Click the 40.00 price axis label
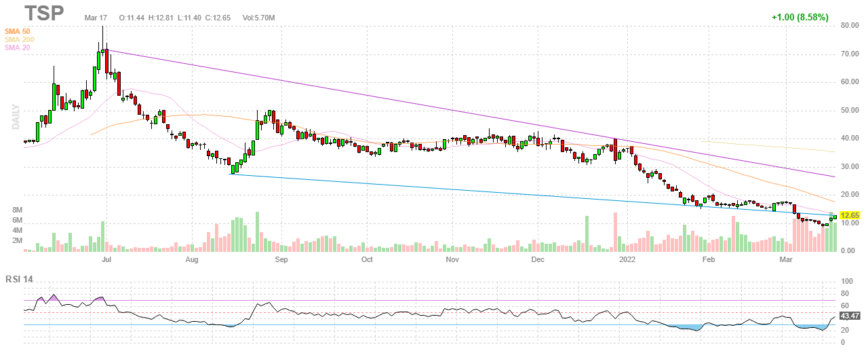Viewport: 868px width, 353px height. tap(850, 138)
